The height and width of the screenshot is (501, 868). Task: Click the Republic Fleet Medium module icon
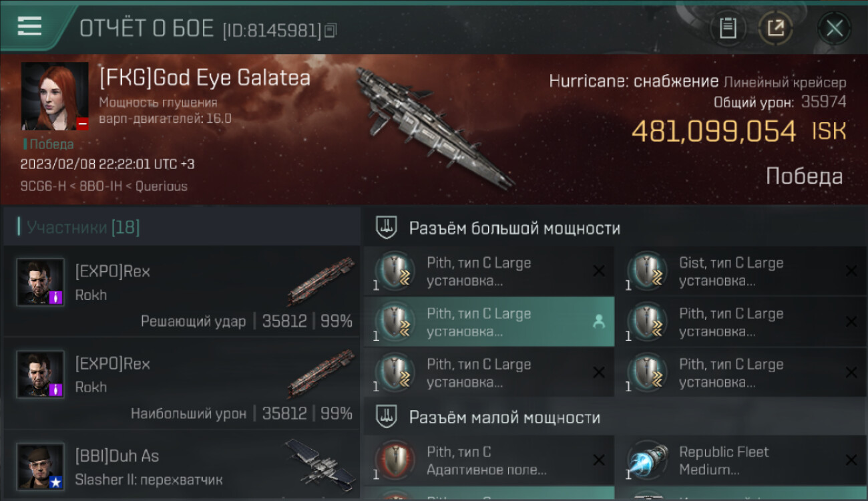tap(648, 460)
